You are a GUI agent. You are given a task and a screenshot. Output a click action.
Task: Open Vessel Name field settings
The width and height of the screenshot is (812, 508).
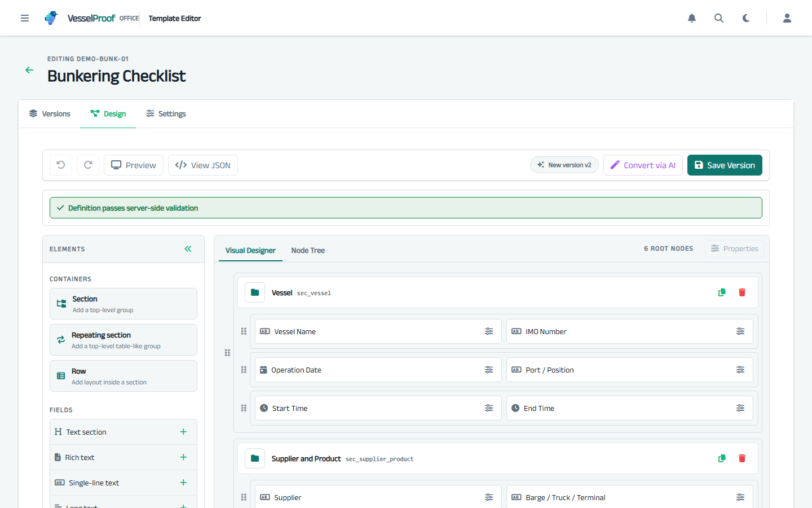tap(489, 331)
